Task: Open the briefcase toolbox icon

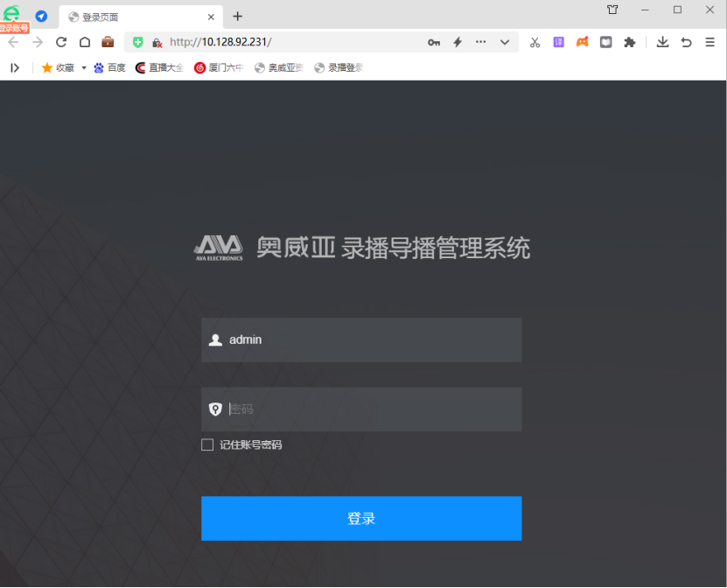Action: (108, 42)
